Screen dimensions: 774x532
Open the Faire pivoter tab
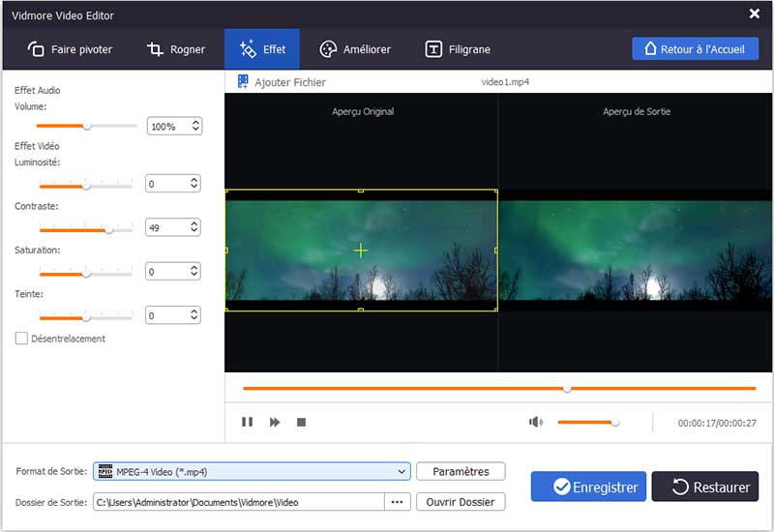coord(72,49)
